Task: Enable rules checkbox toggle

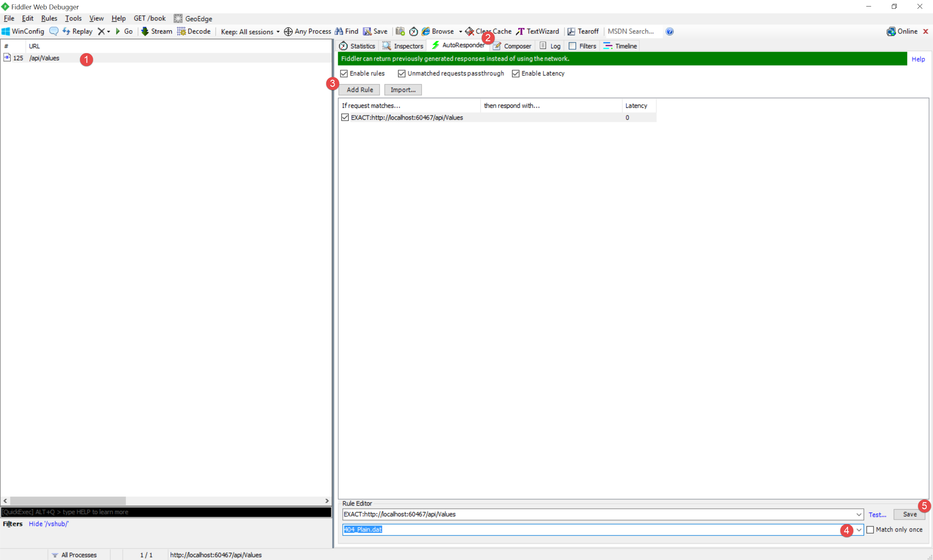Action: click(344, 73)
